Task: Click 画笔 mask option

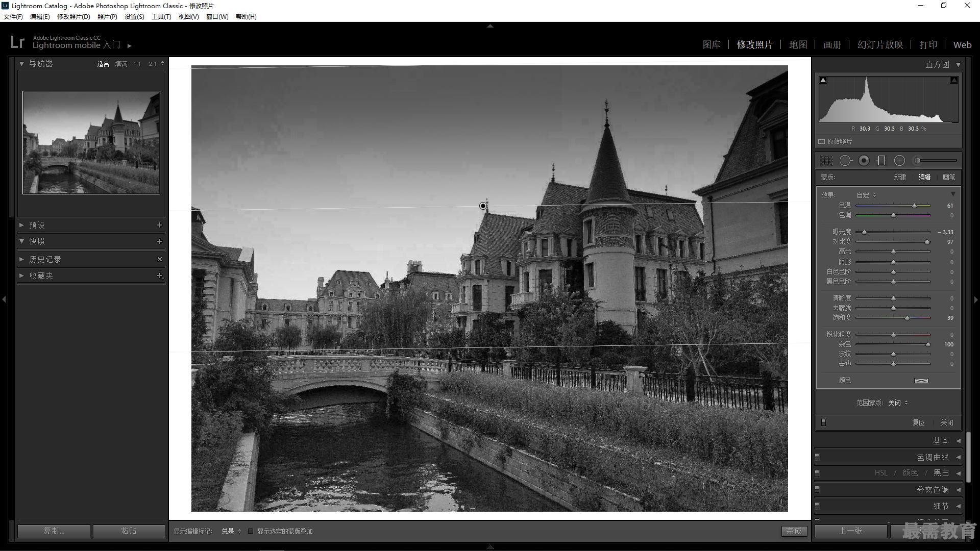Action: coord(949,177)
